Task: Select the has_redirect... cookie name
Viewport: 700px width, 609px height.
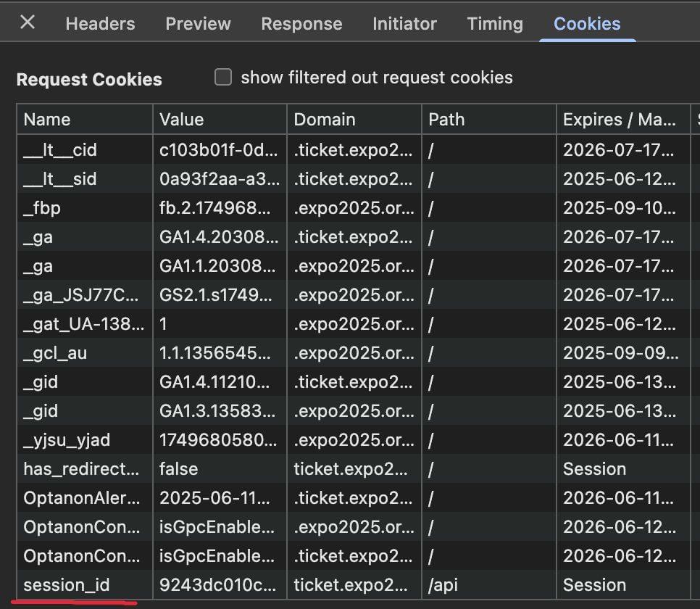Action: (81, 469)
